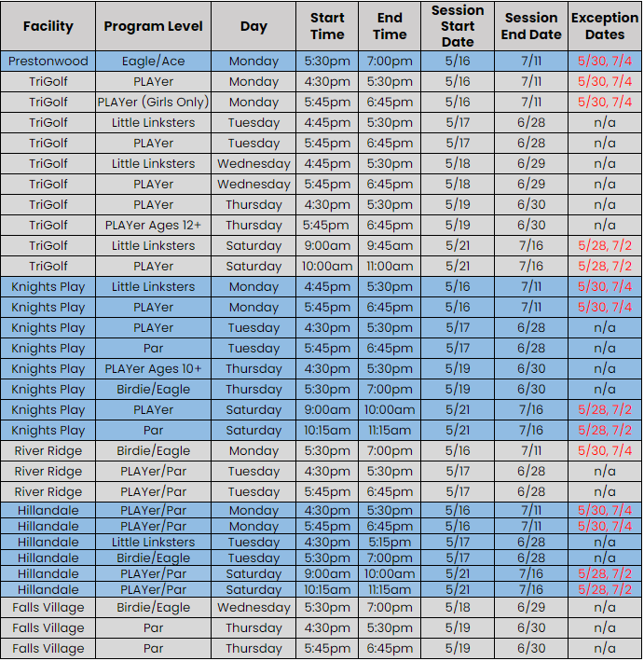Click the End Time column header

(390, 26)
